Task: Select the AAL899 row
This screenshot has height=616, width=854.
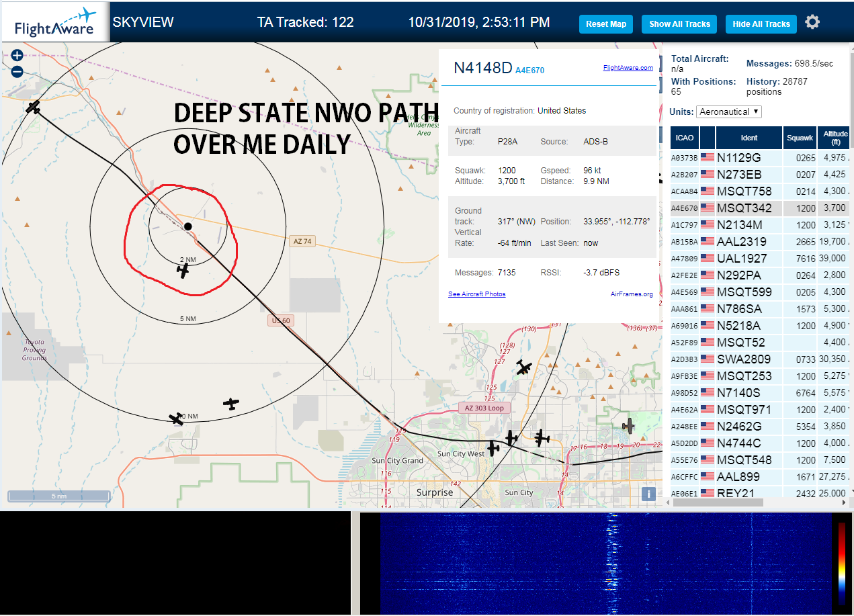Action: point(760,476)
